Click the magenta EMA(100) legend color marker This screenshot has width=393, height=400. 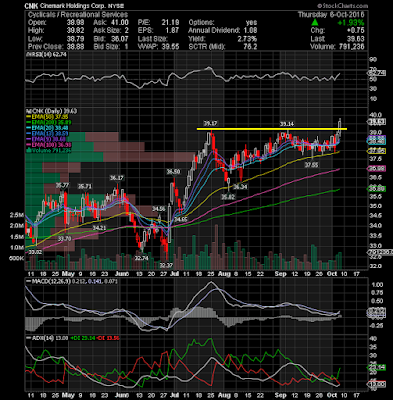tap(29, 145)
